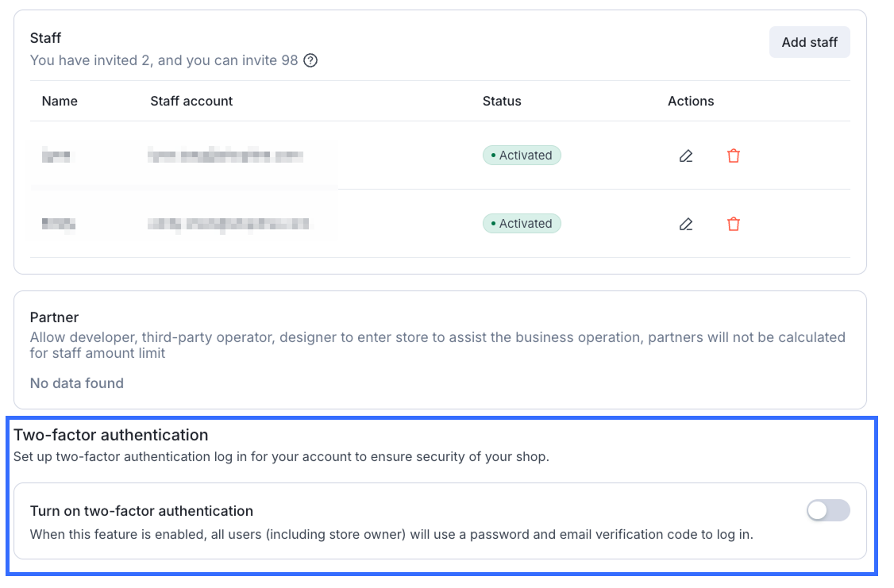
Task: Click the first row's Activated status badge
Action: click(x=522, y=156)
